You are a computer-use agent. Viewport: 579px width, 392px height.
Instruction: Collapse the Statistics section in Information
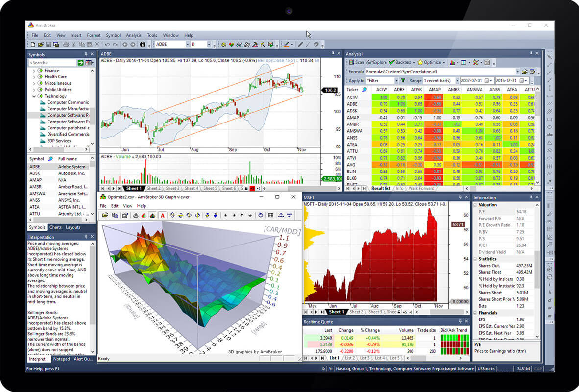click(476, 259)
